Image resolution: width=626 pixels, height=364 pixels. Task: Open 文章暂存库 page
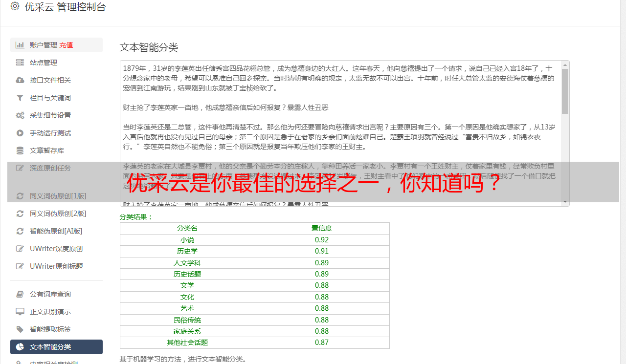56,150
